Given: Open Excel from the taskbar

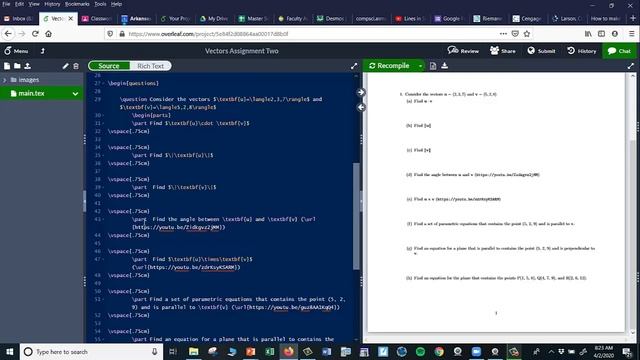Looking at the screenshot, I should tap(270, 352).
